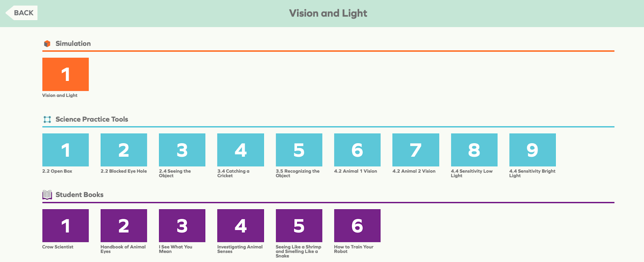The image size is (644, 262).
Task: Open 3.4 Catching a Cricket activity
Action: point(240,150)
